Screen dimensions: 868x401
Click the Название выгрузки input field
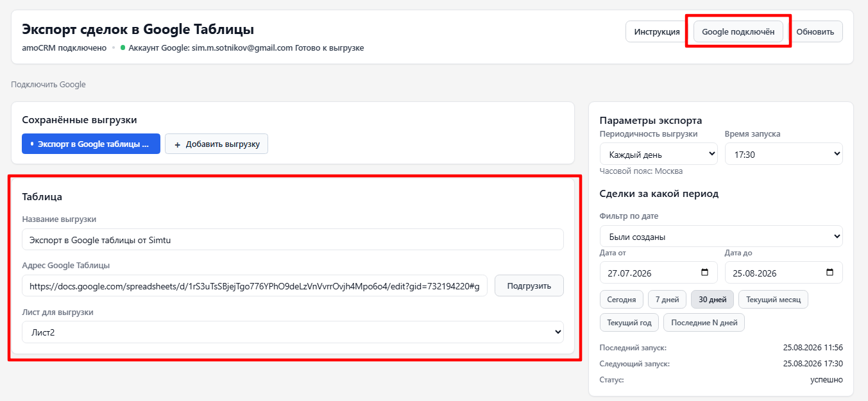[293, 239]
